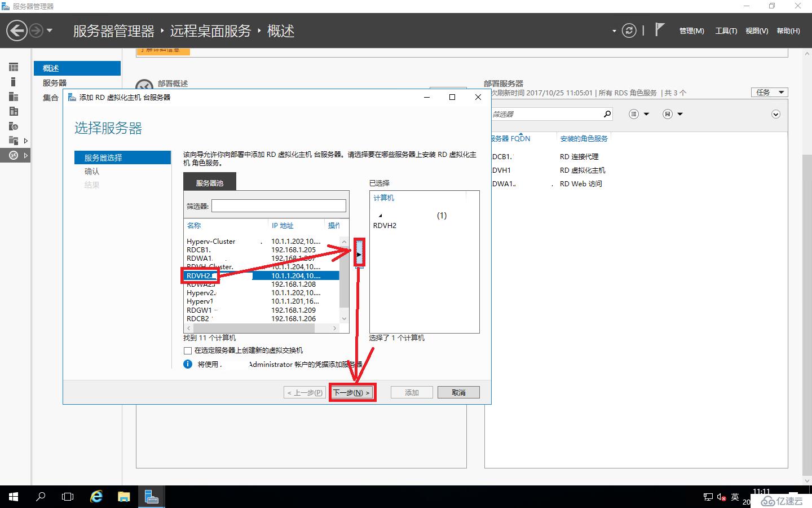Select RDWA1 in the server pool

coord(262,258)
